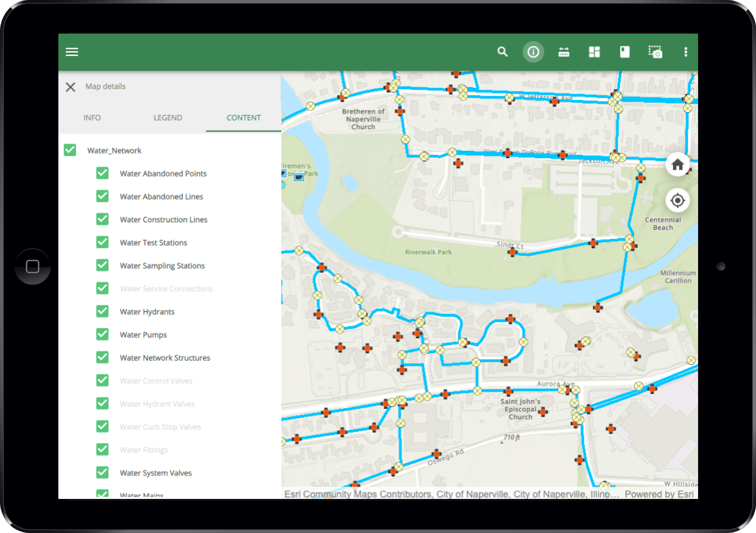
Task: Click the locate my position button
Action: (678, 201)
